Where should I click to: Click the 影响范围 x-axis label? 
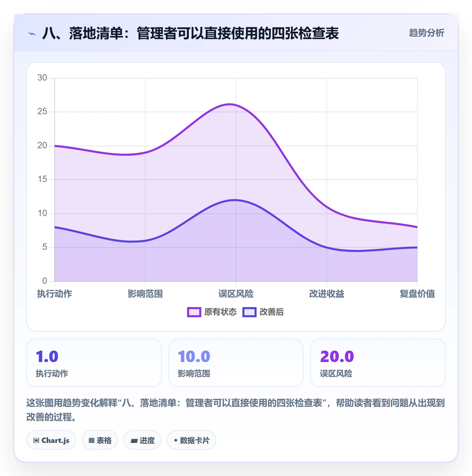(x=145, y=294)
